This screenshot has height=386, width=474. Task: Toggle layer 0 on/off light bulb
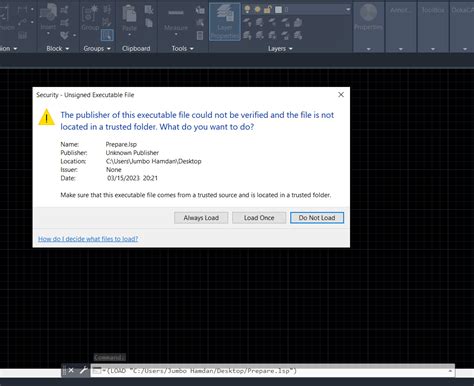point(247,10)
